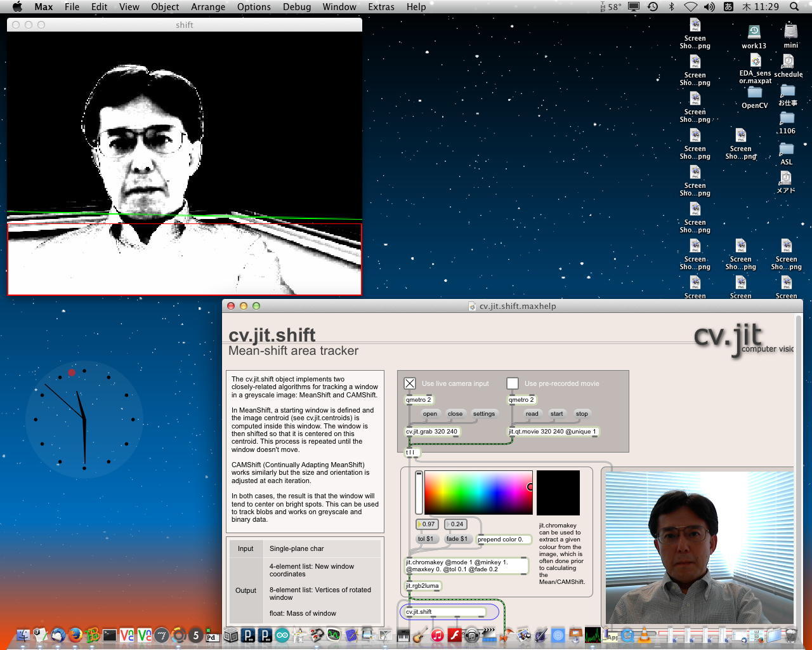Open the Apple menu
The height and width of the screenshot is (650, 812).
point(17,7)
